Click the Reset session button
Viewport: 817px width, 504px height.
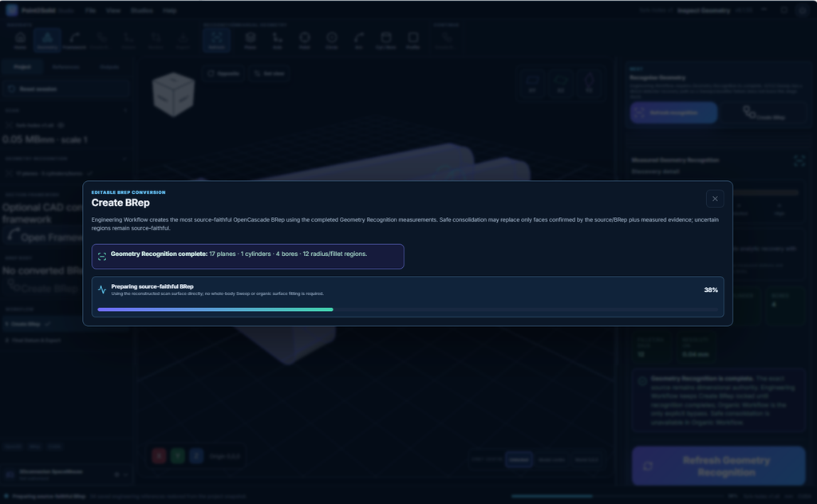pos(65,89)
